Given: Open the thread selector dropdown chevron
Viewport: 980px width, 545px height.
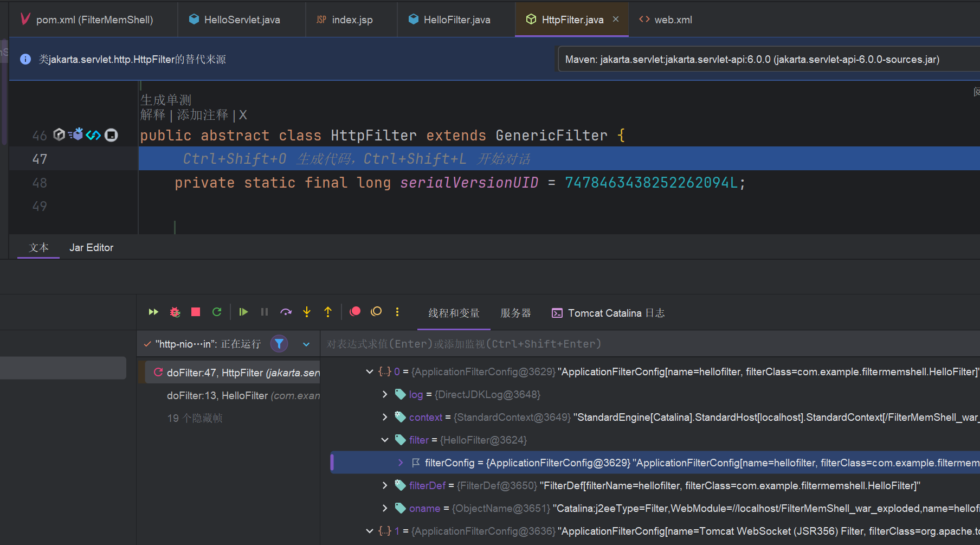Looking at the screenshot, I should (306, 344).
